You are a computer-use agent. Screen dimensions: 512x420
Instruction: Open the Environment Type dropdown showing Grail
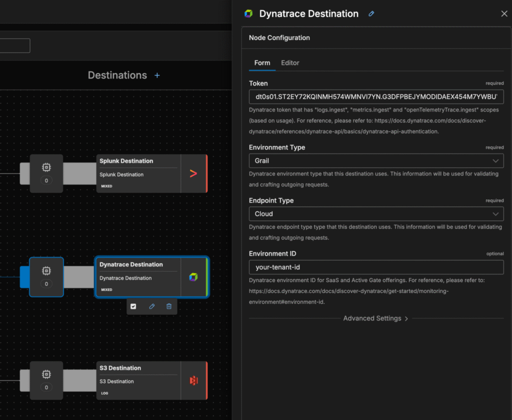(x=376, y=160)
